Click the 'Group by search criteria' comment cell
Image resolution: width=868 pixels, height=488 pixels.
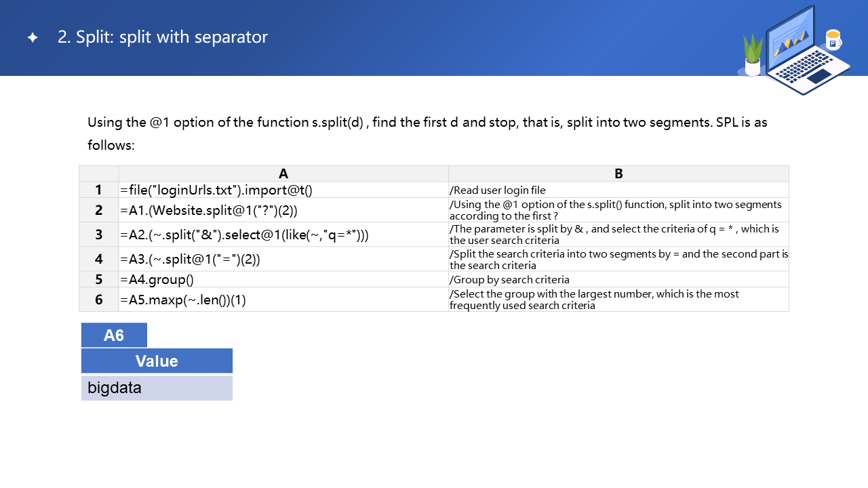tap(618, 279)
